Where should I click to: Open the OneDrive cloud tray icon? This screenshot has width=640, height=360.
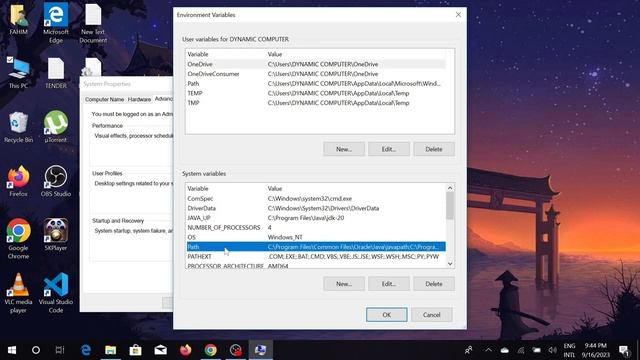coord(505,350)
